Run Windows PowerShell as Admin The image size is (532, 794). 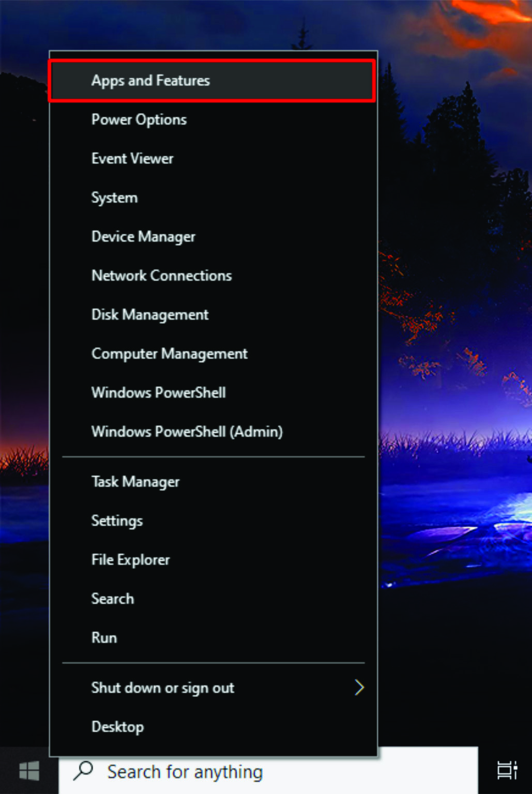coord(187,432)
